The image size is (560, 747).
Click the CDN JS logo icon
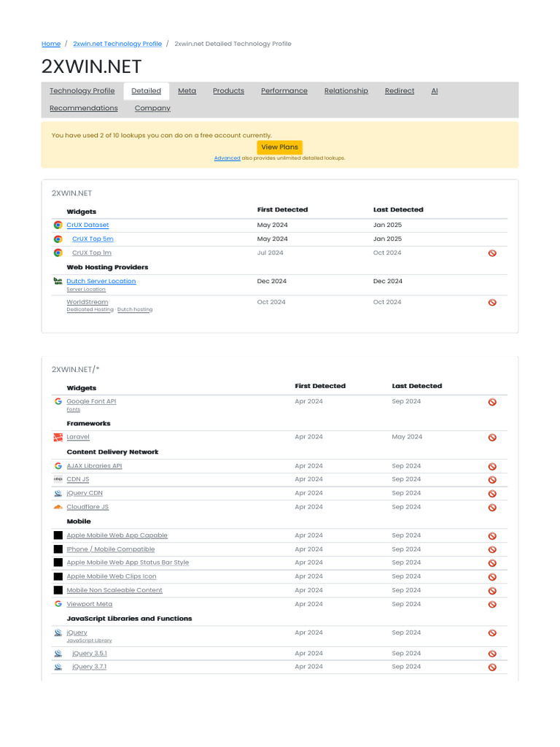(x=58, y=479)
